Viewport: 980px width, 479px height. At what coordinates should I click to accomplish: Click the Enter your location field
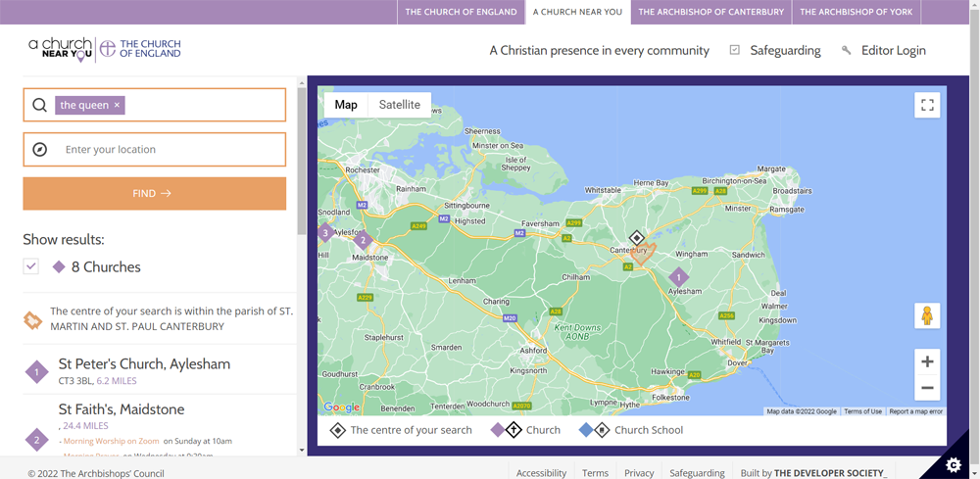(155, 149)
